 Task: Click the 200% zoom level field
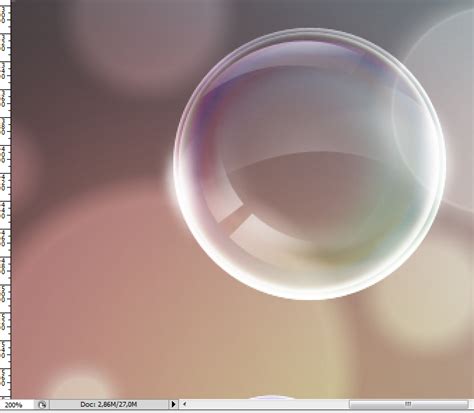click(17, 405)
